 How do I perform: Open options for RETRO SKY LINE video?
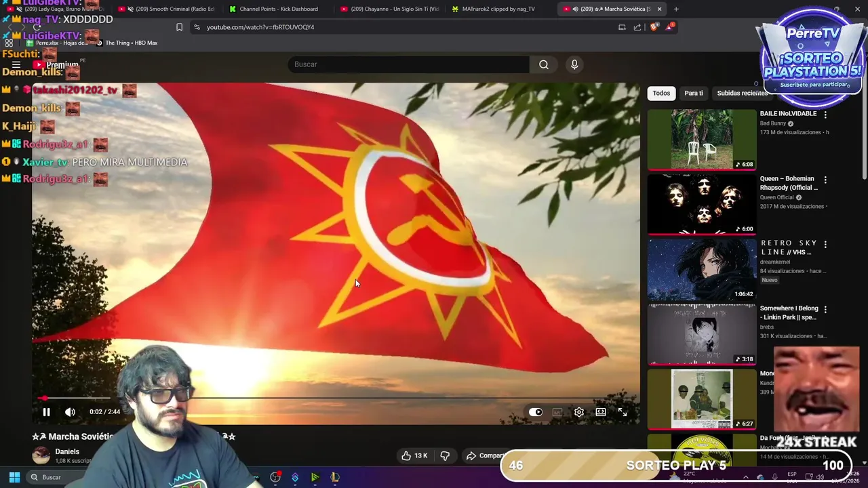pyautogui.click(x=825, y=244)
